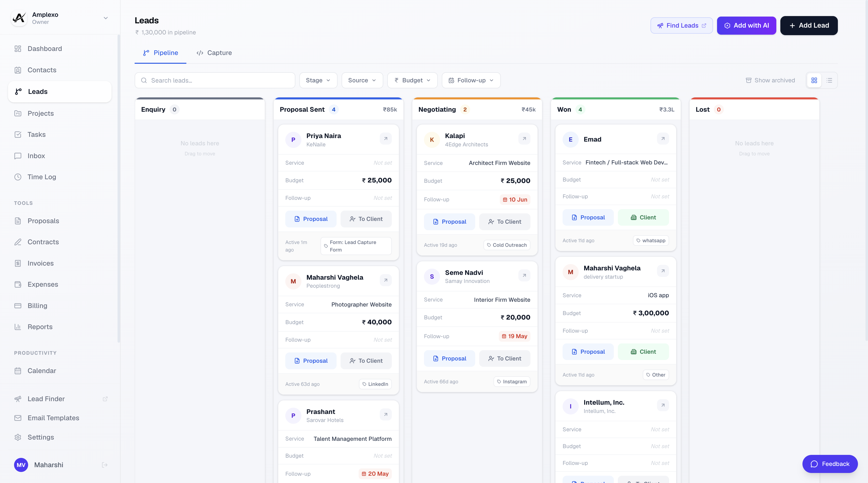Open the Budget filter dropdown
This screenshot has height=483, width=868.
tap(412, 81)
